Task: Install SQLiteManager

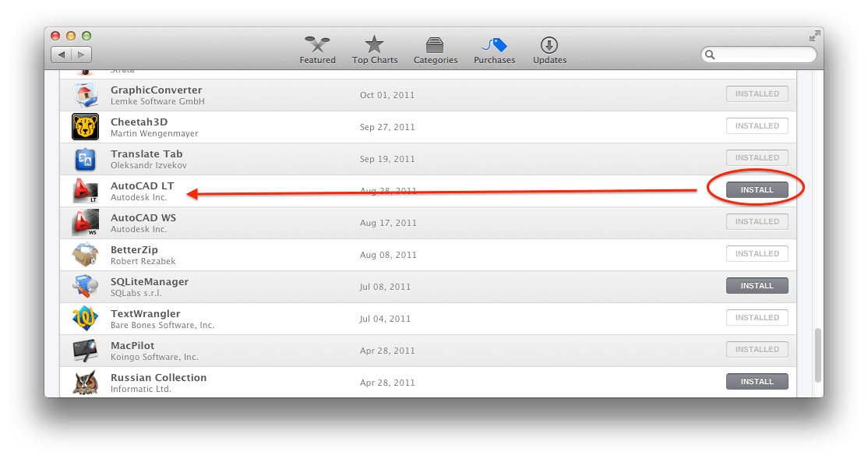Action: click(757, 286)
